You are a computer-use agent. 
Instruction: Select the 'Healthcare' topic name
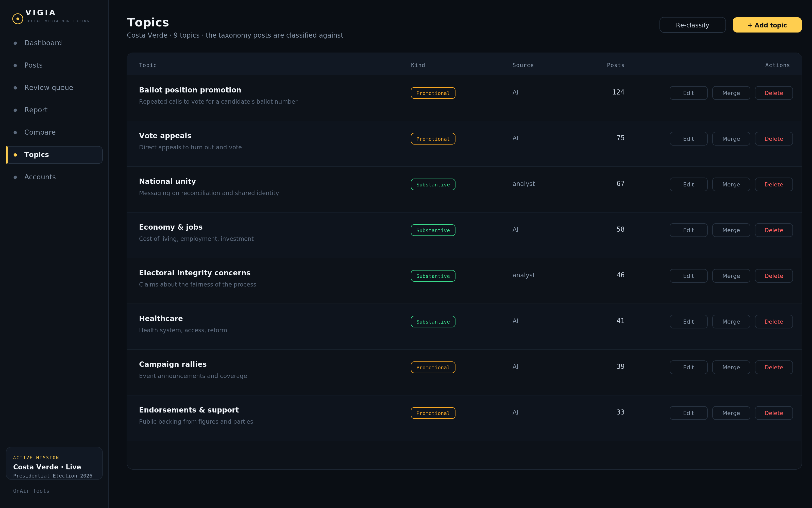[x=161, y=319]
